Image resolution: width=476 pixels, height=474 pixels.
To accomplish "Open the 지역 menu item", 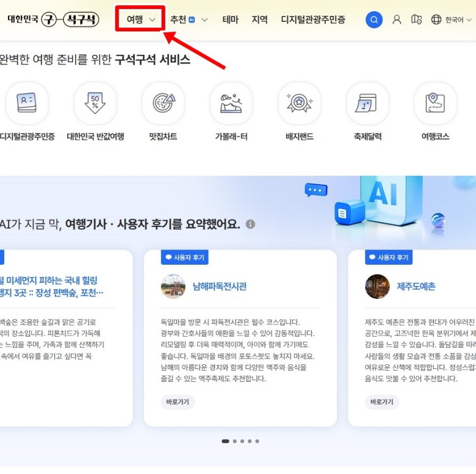I will click(259, 20).
